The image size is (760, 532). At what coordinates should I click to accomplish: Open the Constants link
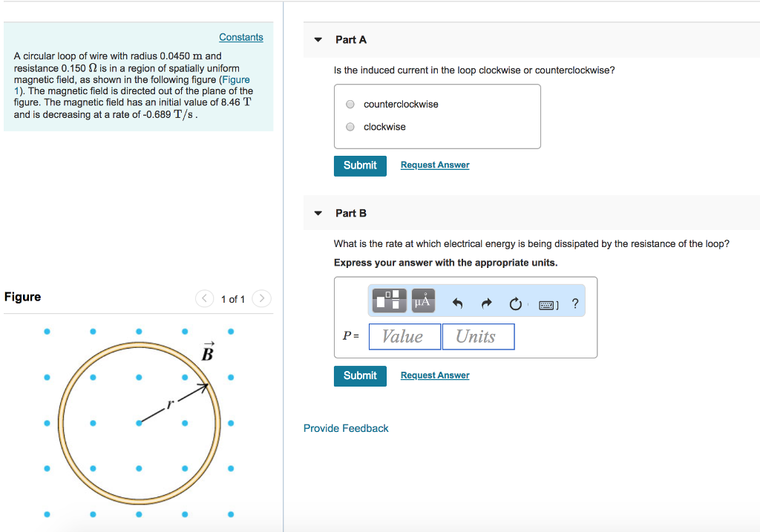point(240,36)
